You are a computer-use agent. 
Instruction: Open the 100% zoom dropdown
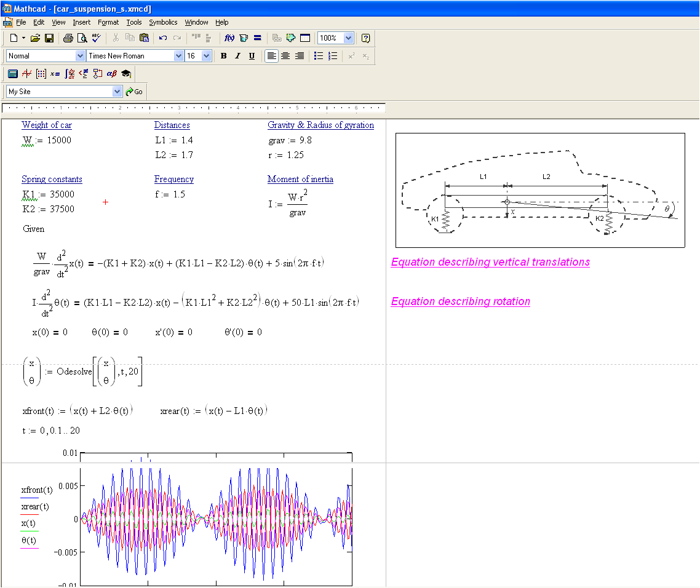348,38
